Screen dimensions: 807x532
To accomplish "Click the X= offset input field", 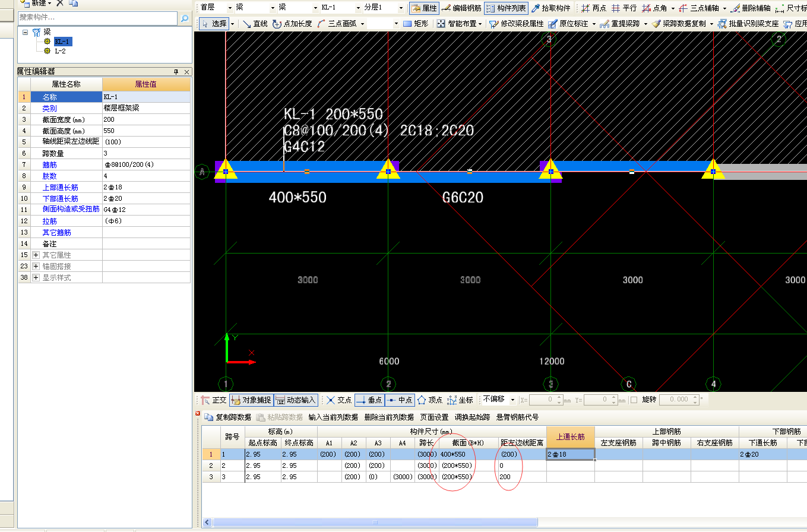I will point(546,400).
